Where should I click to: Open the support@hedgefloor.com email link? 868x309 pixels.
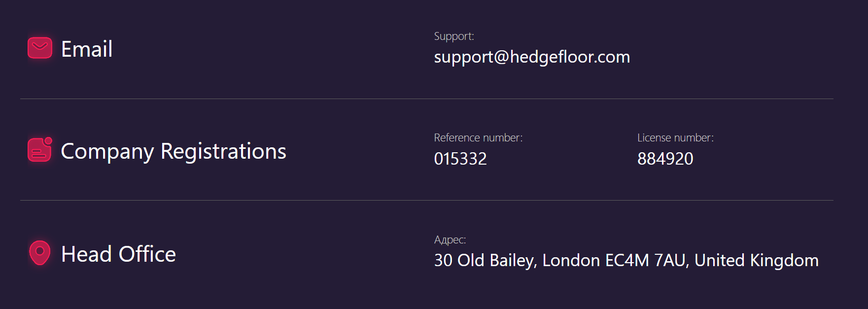click(532, 57)
